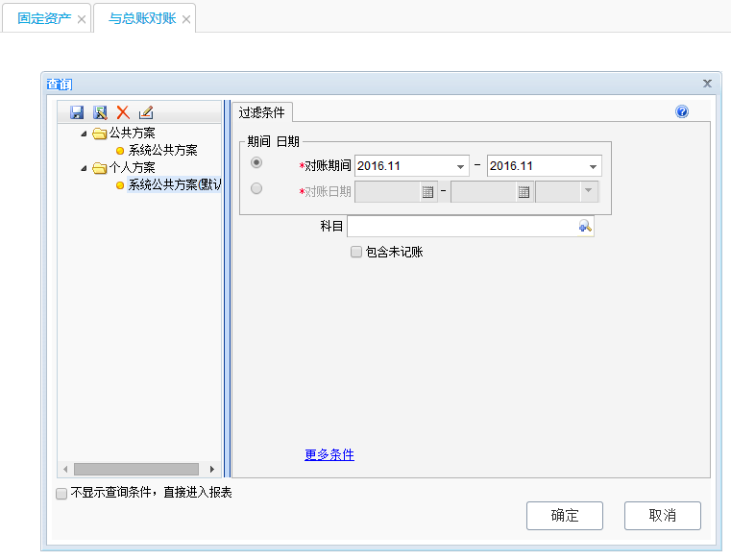Click the scheme tree scroll right arrow
The height and width of the screenshot is (560, 731).
pos(212,469)
